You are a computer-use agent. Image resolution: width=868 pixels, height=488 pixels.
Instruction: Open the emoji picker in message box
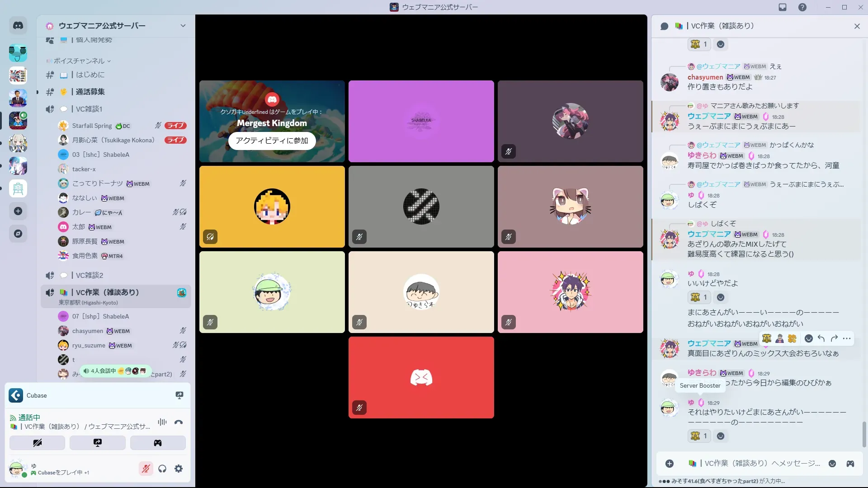click(832, 464)
